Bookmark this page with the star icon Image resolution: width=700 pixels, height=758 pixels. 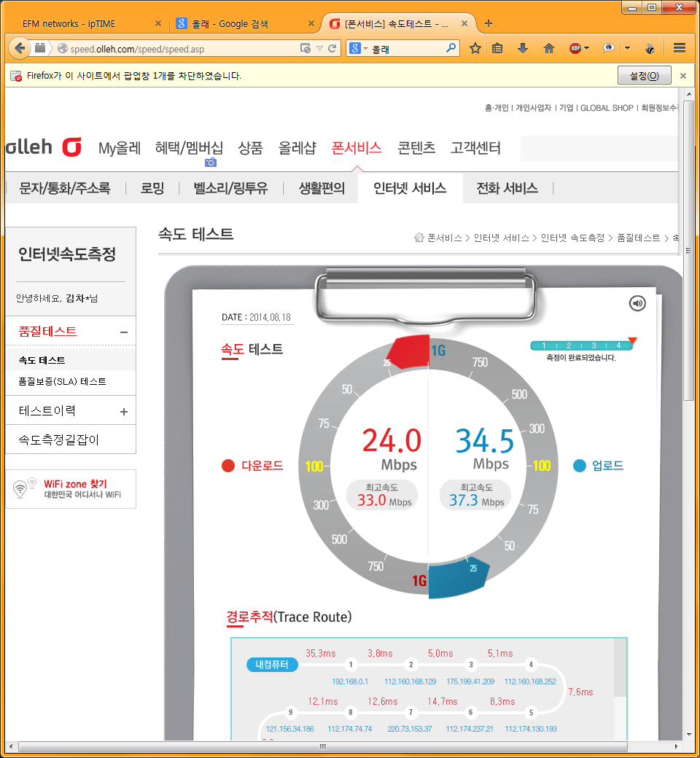(475, 48)
